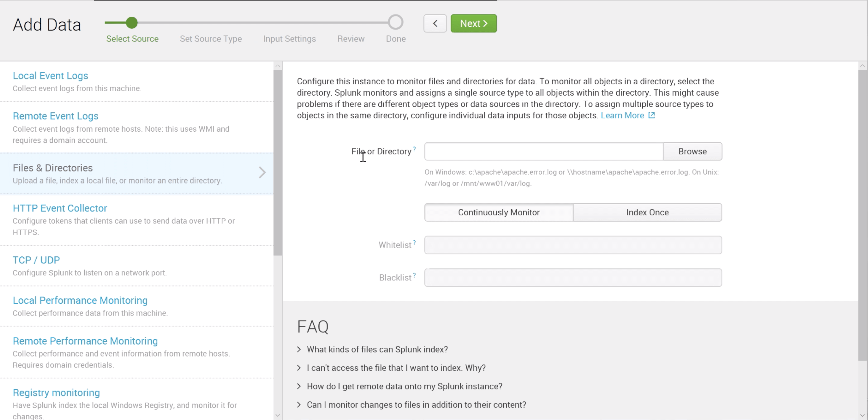
Task: Select the Index Once option
Action: click(647, 212)
